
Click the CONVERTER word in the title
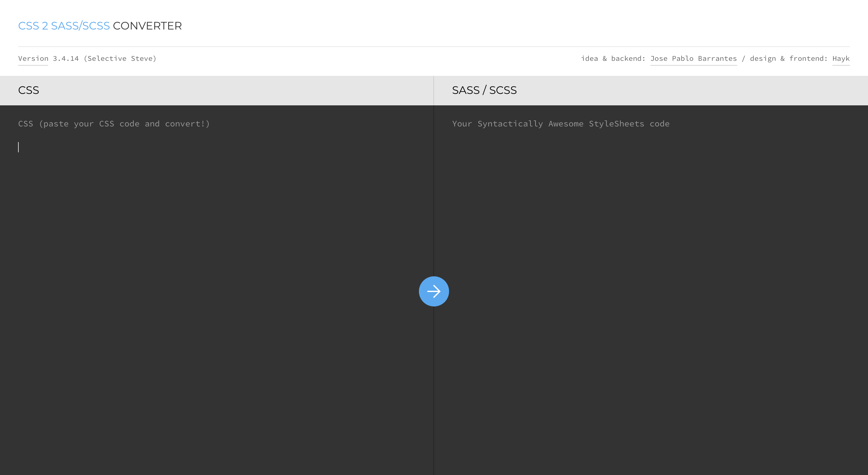pos(147,26)
